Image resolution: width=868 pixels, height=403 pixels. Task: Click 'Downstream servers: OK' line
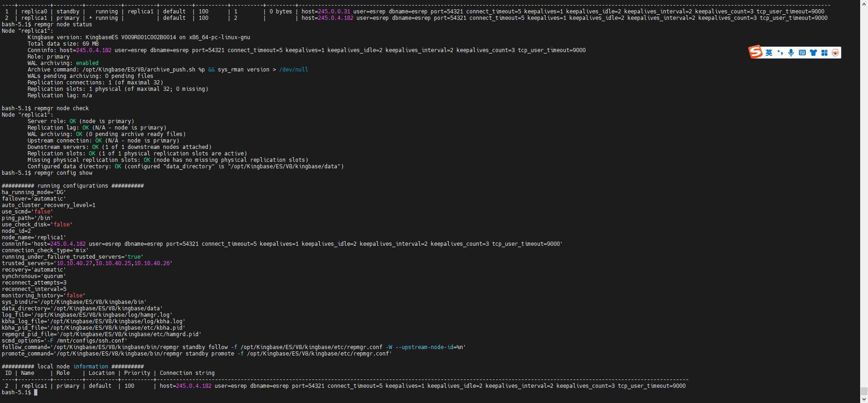click(119, 147)
